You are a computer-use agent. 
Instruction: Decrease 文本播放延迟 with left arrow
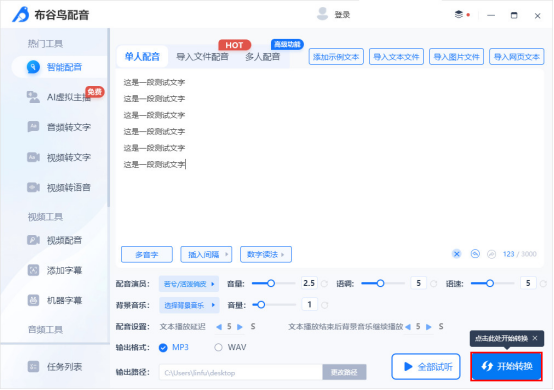(219, 327)
